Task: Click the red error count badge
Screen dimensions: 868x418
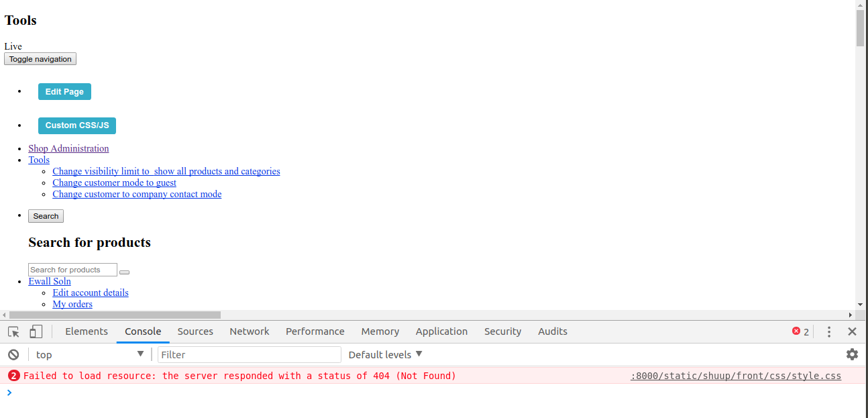Action: 800,331
